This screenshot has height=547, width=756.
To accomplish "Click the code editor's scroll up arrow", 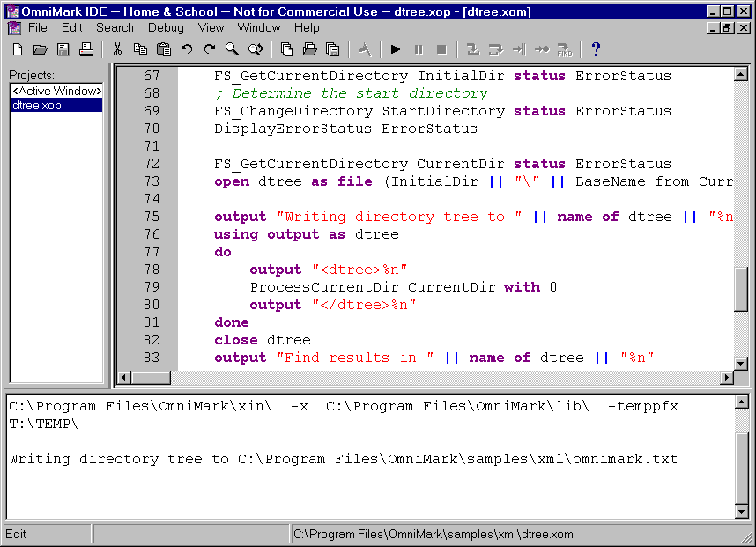I will (x=740, y=74).
